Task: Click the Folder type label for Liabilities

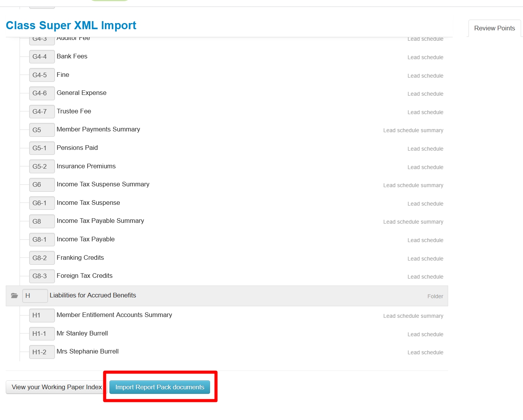Action: pos(435,296)
